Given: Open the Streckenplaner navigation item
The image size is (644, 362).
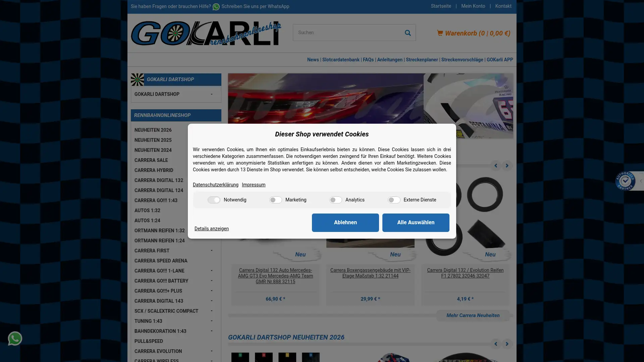Looking at the screenshot, I should [x=422, y=60].
